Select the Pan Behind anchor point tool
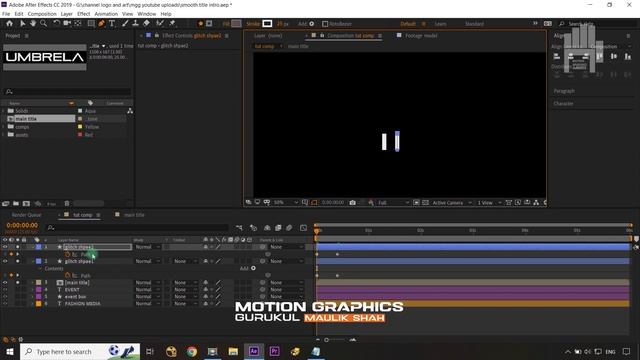 (x=78, y=24)
